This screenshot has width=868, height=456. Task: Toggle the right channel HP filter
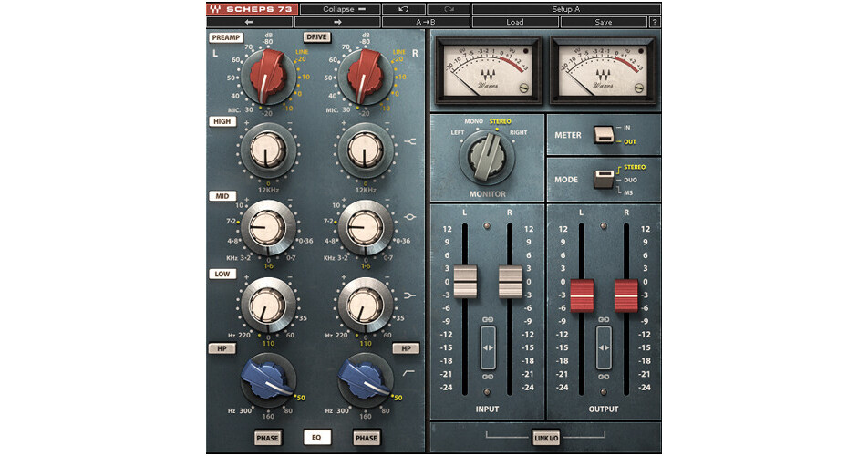pos(407,348)
